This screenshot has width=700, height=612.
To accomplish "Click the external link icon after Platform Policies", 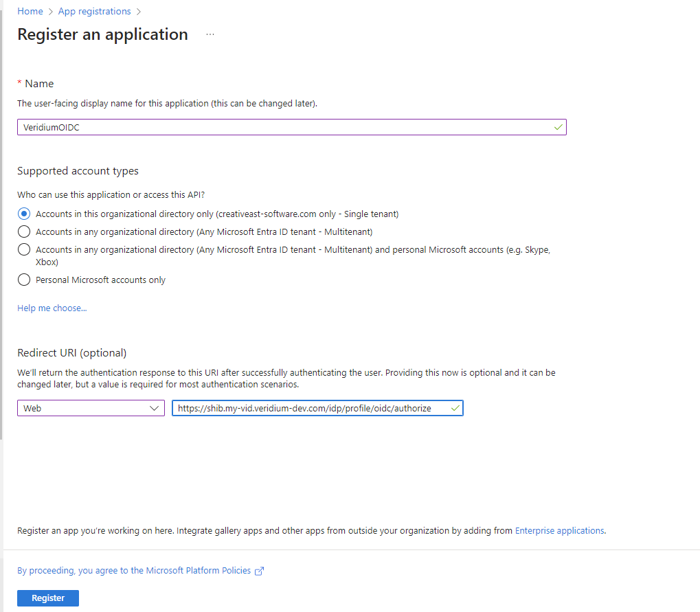I will 259,571.
